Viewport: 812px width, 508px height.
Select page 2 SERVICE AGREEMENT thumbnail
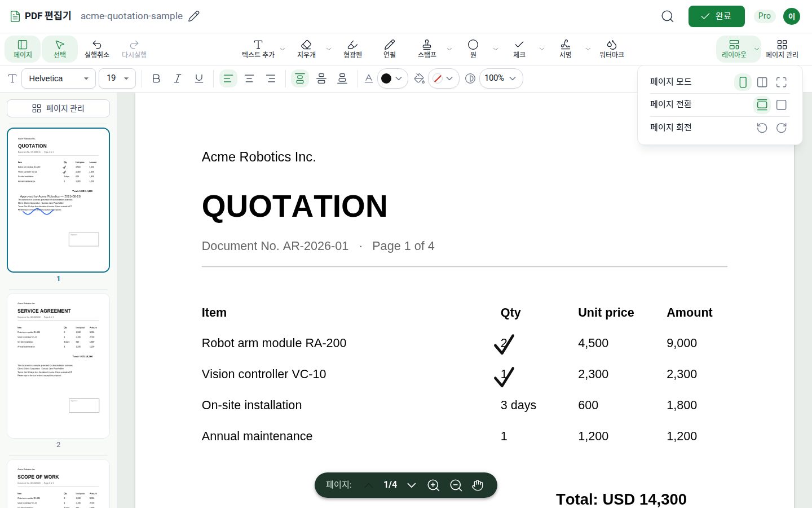point(58,366)
